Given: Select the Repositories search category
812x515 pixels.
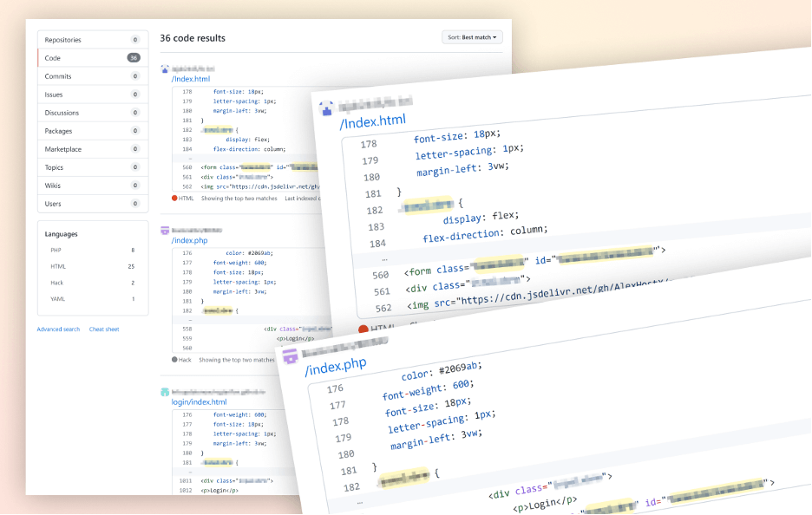Looking at the screenshot, I should tap(63, 40).
